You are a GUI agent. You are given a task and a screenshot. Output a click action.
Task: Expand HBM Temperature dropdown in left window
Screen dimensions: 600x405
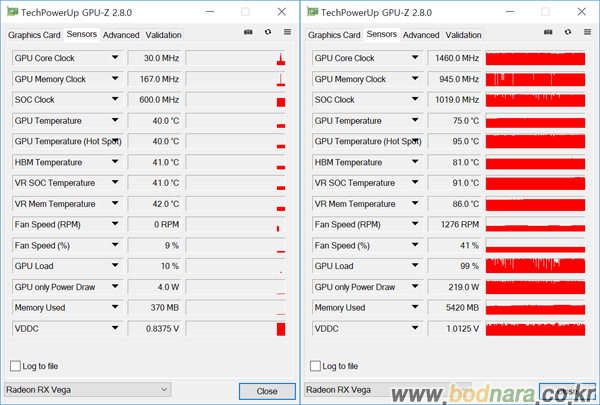coord(115,162)
